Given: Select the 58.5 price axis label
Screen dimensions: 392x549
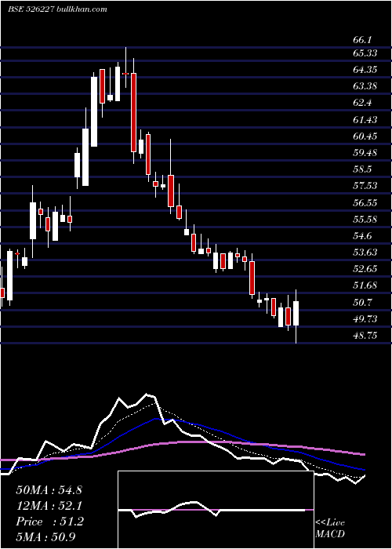Looking at the screenshot, I should point(362,169).
